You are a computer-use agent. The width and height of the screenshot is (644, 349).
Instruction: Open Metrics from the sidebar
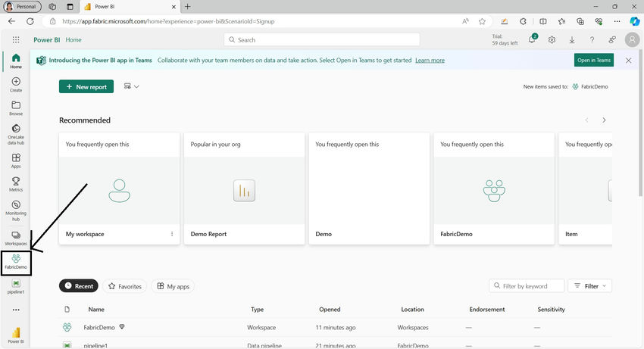[x=16, y=184]
